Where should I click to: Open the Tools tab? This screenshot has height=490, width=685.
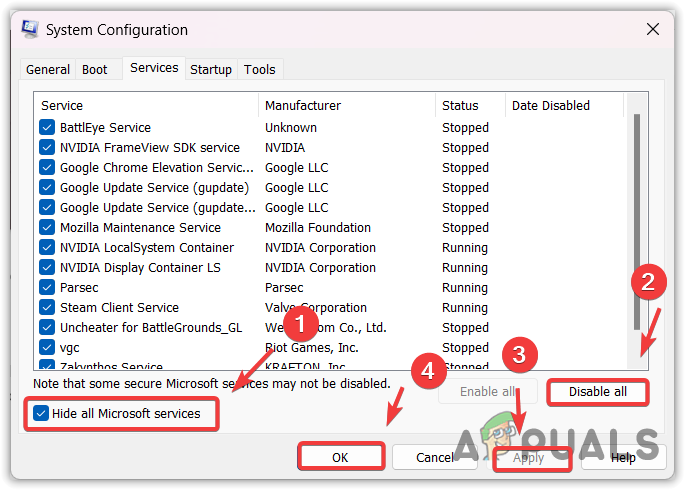(260, 70)
